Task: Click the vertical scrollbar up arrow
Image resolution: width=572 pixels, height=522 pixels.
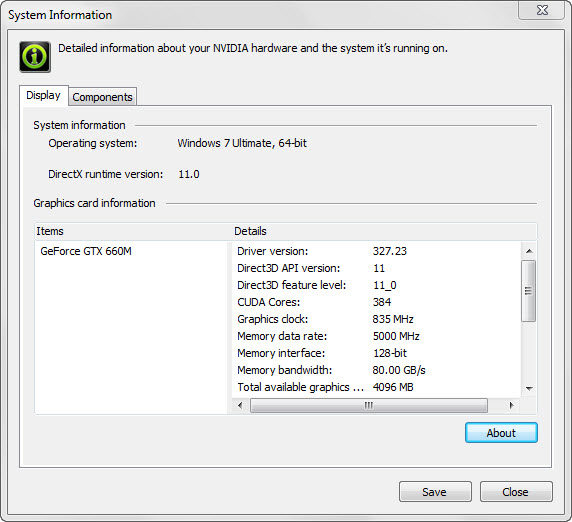Action: point(529,251)
